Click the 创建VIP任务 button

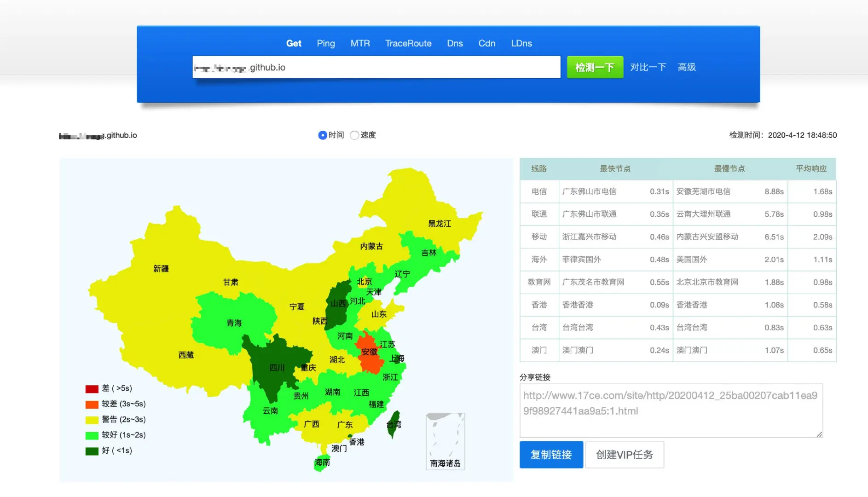pyautogui.click(x=625, y=455)
